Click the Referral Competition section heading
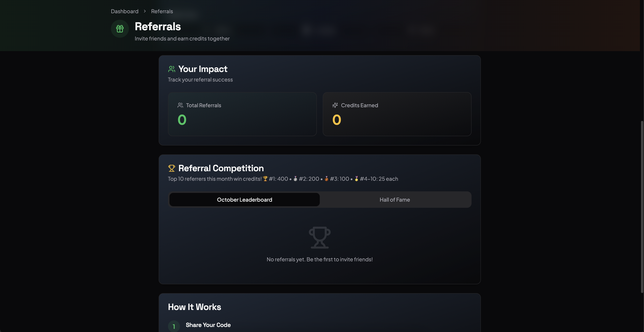Viewport: 644px width, 332px height. click(x=221, y=168)
